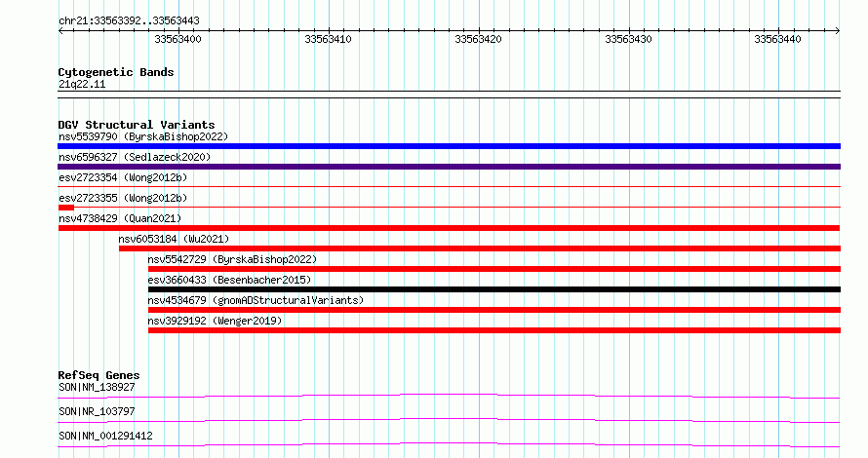This screenshot has height=458, width=868.
Task: Select the red nsv4534679 variant bar
Action: pyautogui.click(x=493, y=310)
